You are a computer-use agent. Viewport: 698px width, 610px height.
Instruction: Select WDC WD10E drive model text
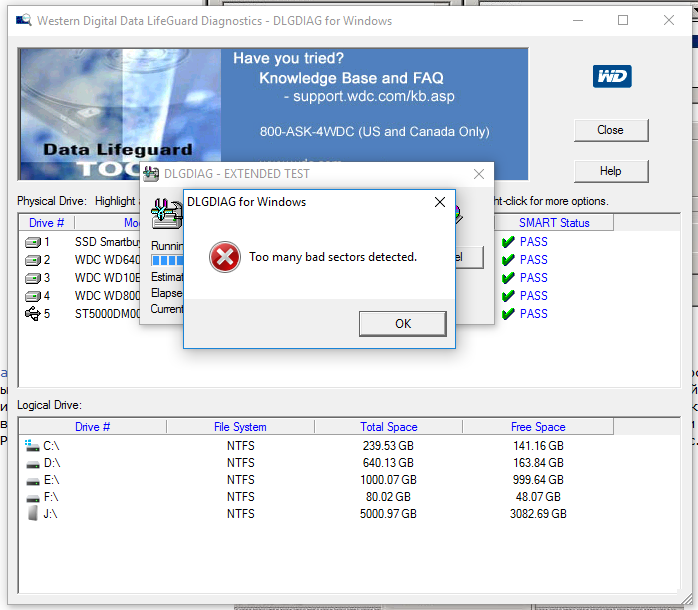107,278
